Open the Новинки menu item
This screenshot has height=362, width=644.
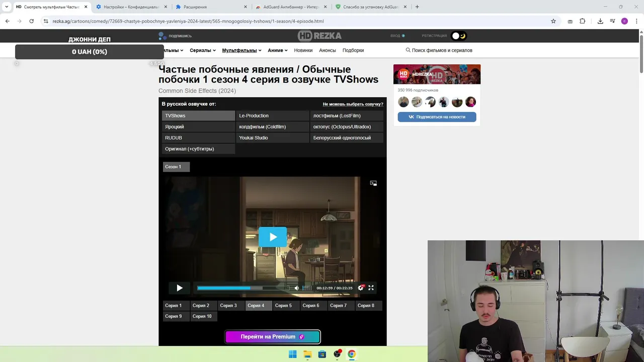[x=303, y=50]
